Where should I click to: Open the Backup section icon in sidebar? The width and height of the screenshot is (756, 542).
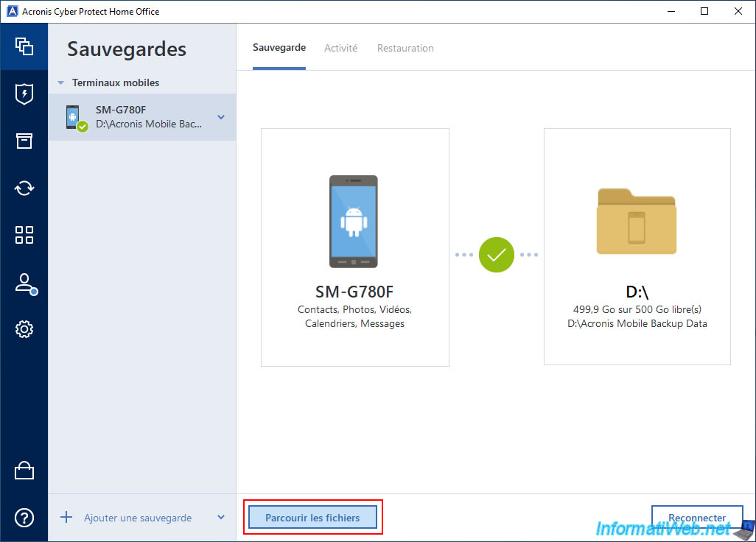click(24, 46)
